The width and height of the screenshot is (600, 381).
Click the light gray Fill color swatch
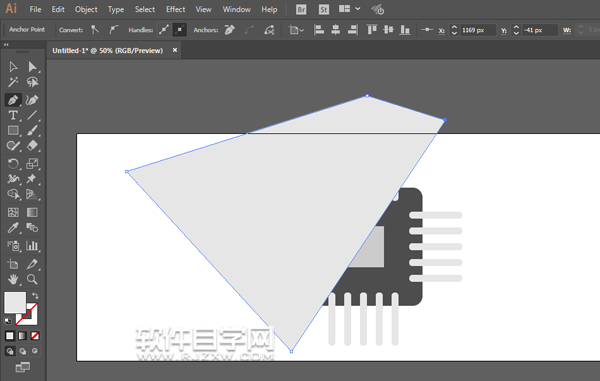click(15, 302)
